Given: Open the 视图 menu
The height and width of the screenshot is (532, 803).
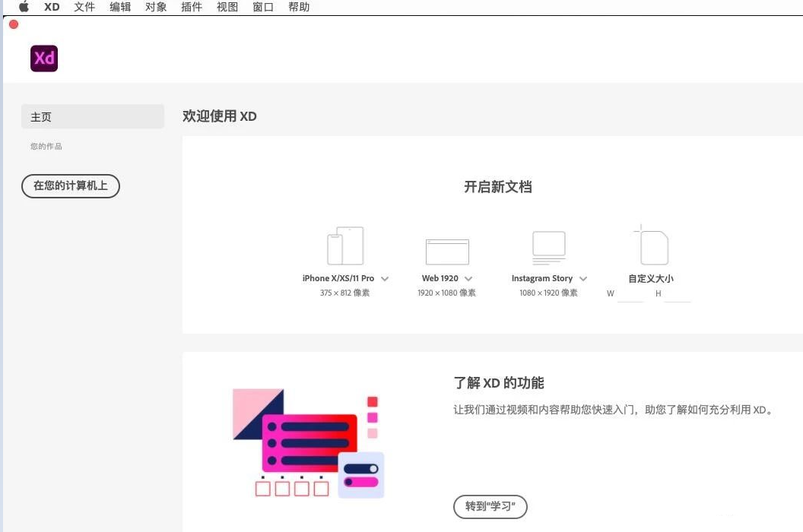Looking at the screenshot, I should pos(227,7).
